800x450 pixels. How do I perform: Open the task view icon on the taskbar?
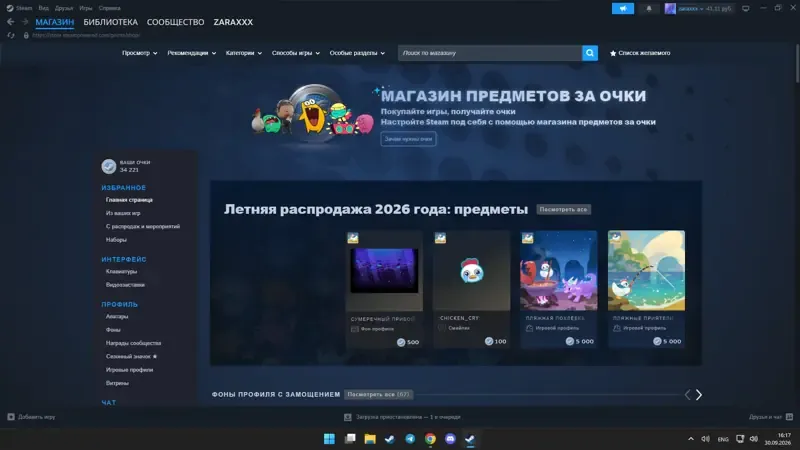[x=350, y=439]
